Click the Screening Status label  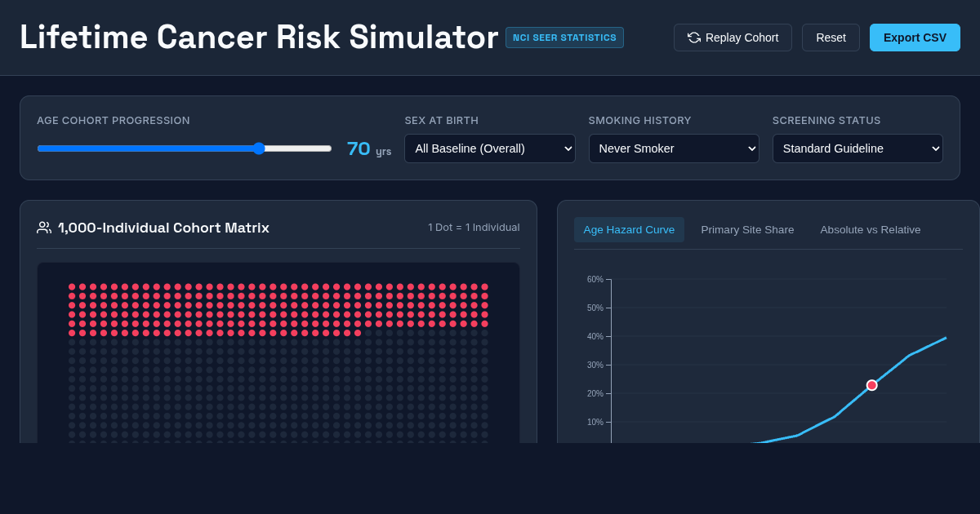pyautogui.click(x=826, y=121)
